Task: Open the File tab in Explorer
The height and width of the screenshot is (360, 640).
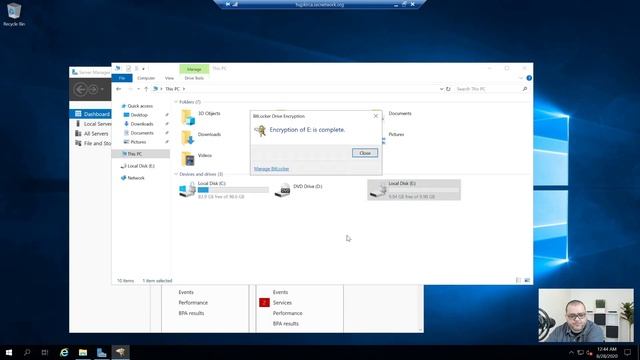Action: click(122, 78)
